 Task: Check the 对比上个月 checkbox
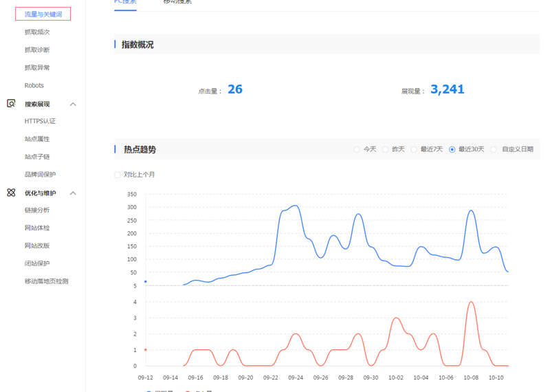tap(118, 175)
